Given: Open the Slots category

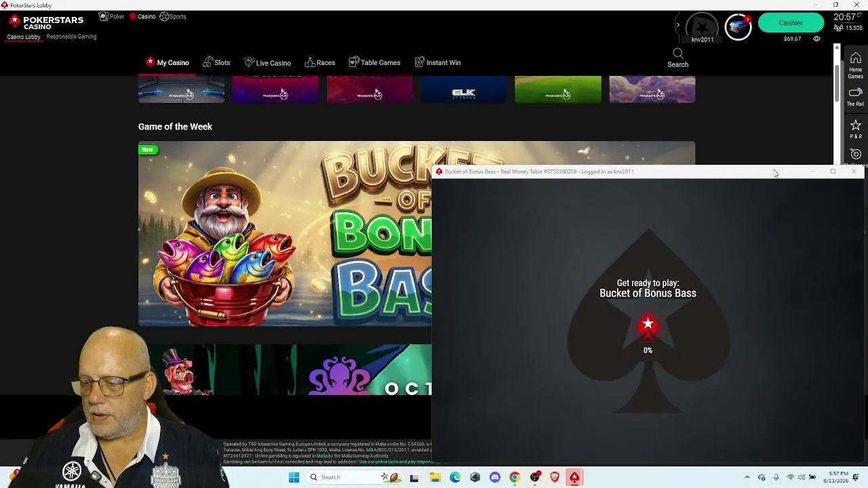Looking at the screenshot, I should [x=216, y=62].
